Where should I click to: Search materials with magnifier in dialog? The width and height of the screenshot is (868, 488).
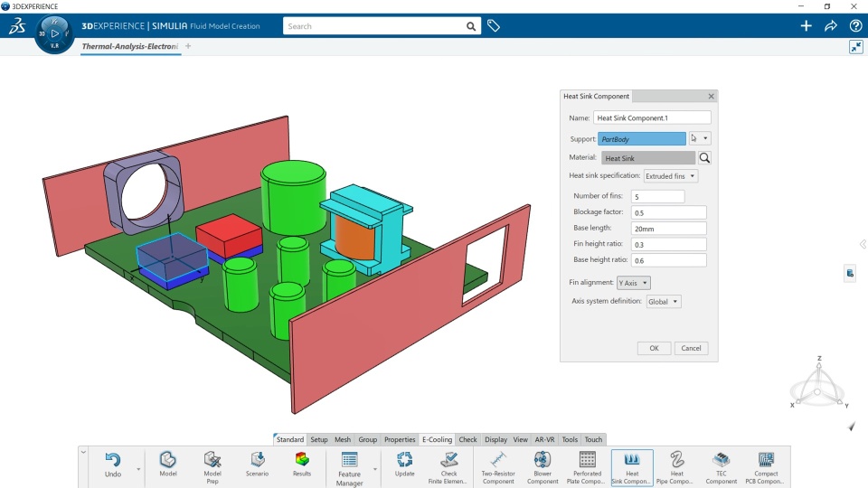click(704, 157)
